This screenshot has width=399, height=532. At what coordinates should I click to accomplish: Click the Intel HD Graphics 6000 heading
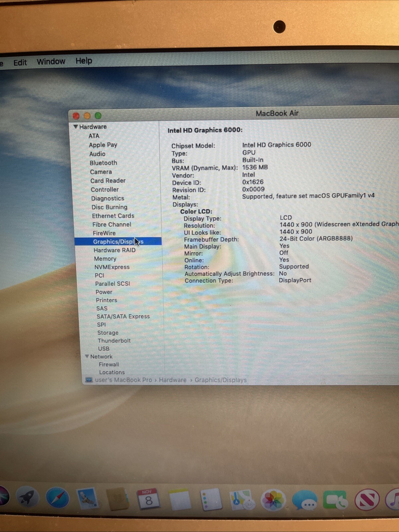(205, 130)
